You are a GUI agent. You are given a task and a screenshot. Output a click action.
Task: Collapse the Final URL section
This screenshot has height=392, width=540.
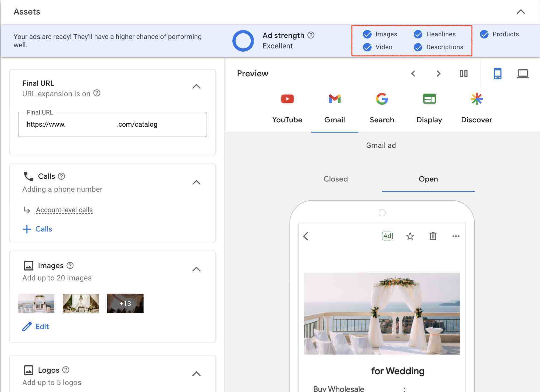click(x=197, y=86)
